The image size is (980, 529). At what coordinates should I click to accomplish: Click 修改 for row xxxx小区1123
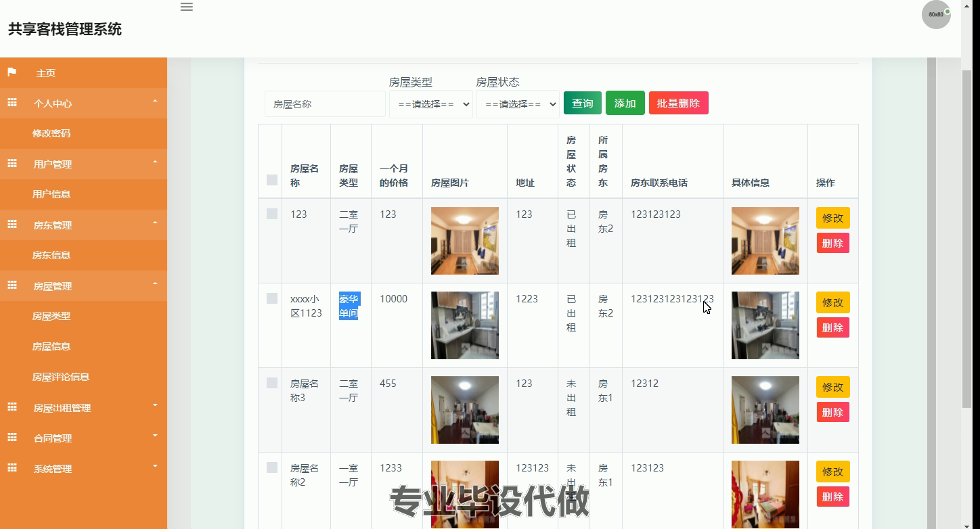pos(833,302)
